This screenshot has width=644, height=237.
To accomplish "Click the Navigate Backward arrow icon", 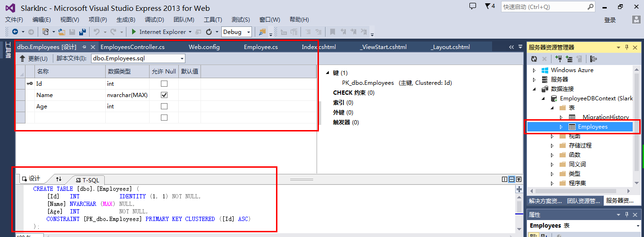I will tap(15, 32).
